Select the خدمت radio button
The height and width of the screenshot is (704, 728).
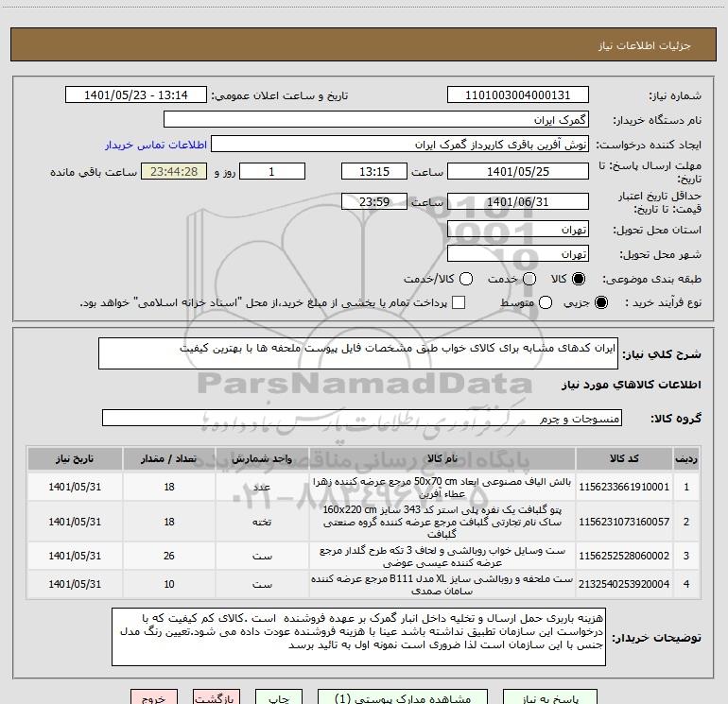coord(529,279)
